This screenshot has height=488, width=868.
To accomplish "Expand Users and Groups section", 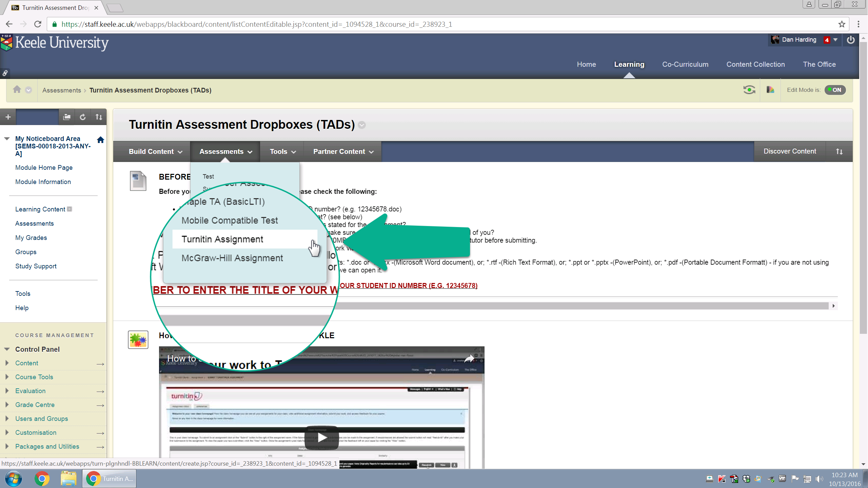I will [7, 419].
